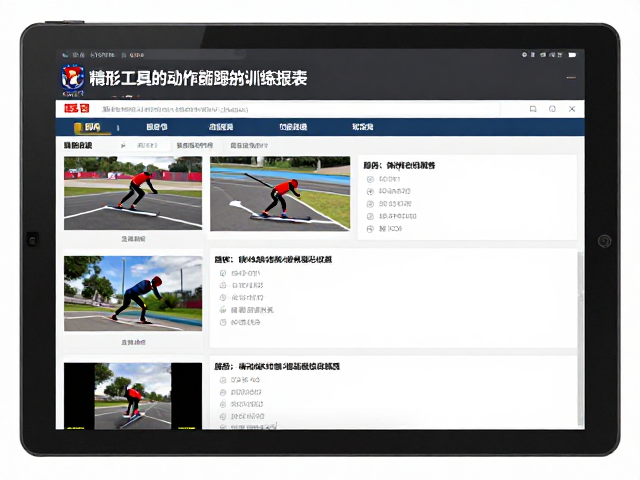Click the caption under the red-fence skater thumbnail
Image resolution: width=640 pixels, height=480 pixels.
point(133,239)
